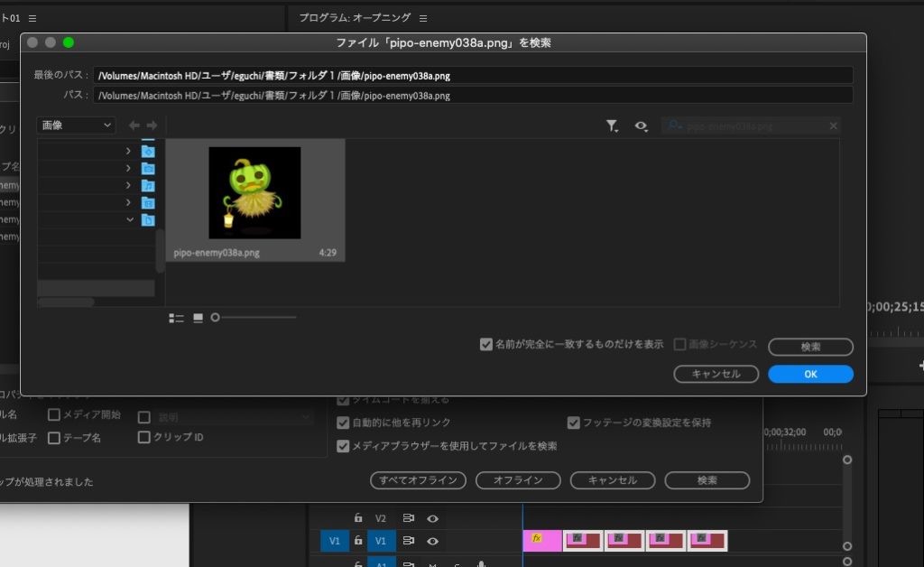The width and height of the screenshot is (924, 567).
Task: Click the fx badge on the pink clip
Action: pyautogui.click(x=536, y=539)
